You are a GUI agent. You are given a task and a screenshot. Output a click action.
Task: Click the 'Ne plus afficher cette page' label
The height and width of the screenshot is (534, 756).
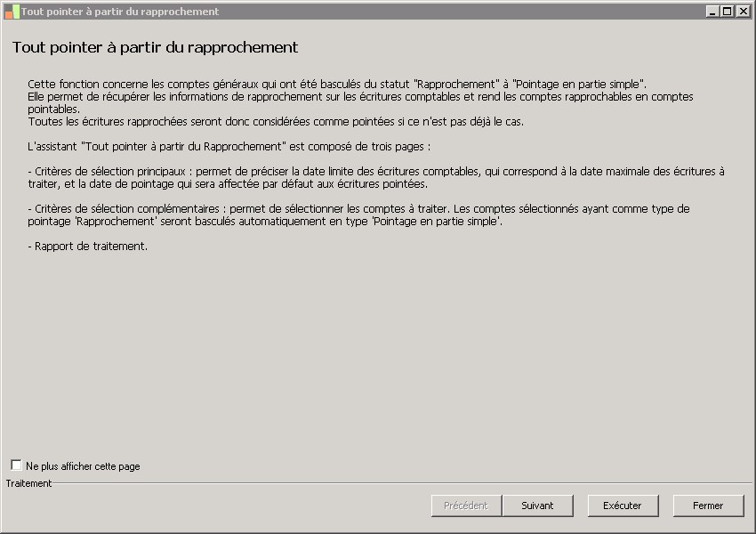[83, 466]
